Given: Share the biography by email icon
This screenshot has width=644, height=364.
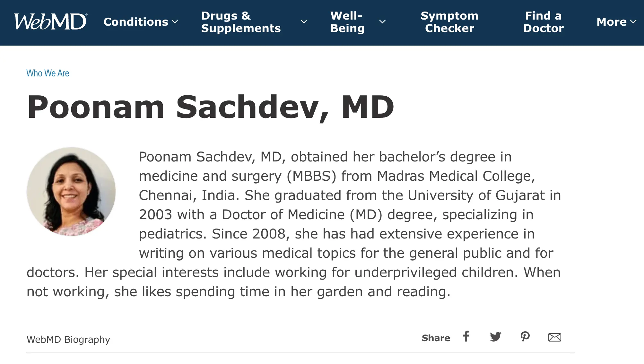Looking at the screenshot, I should [554, 337].
